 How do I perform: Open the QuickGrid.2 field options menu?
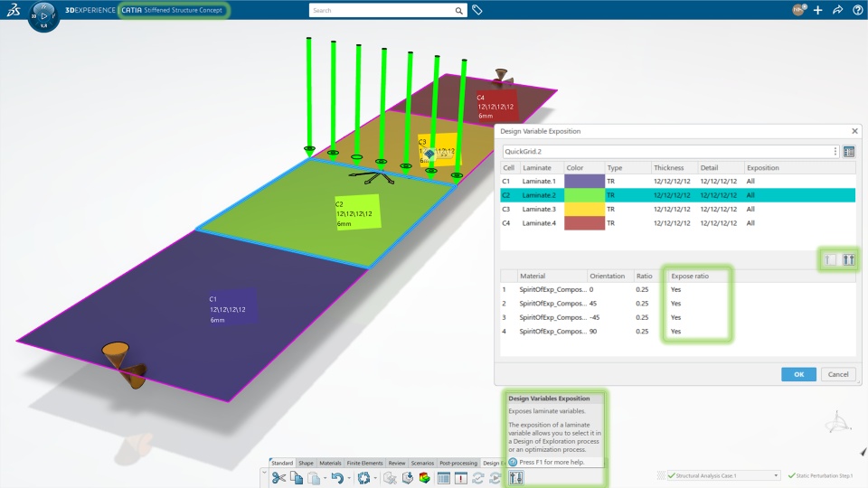coord(835,152)
